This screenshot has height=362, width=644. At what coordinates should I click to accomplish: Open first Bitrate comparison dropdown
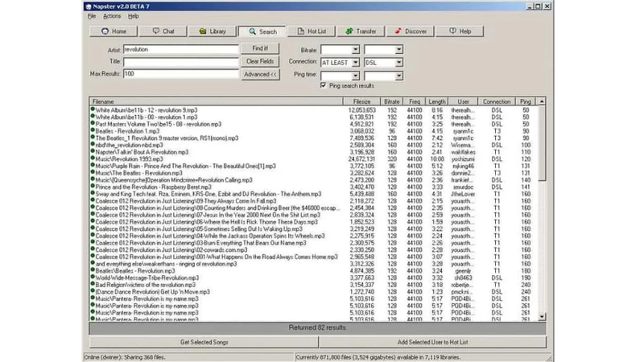[356, 50]
